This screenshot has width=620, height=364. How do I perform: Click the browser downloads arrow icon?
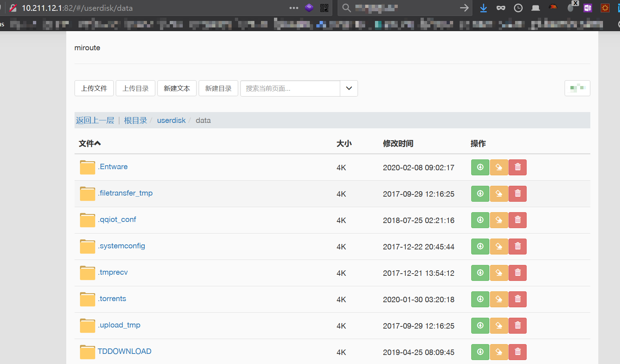[x=483, y=8]
